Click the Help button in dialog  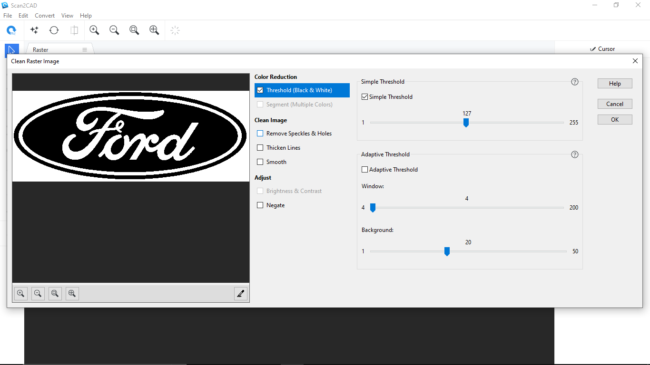pyautogui.click(x=615, y=83)
